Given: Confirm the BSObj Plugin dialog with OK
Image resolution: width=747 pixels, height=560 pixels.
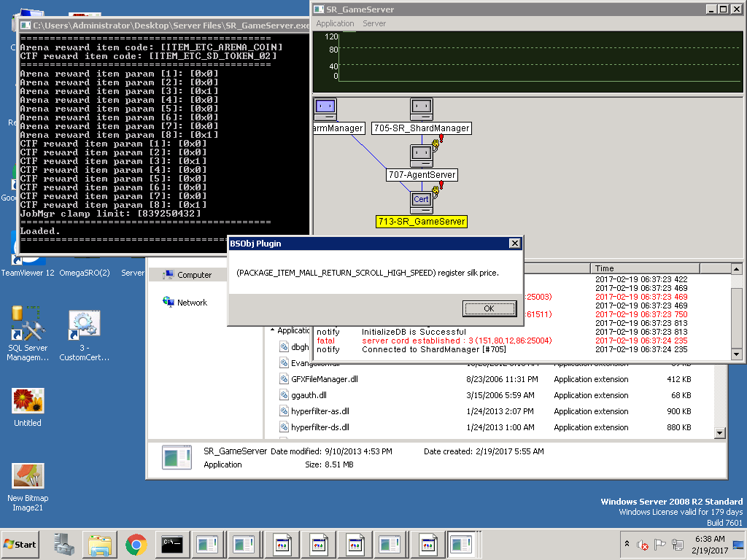Looking at the screenshot, I should 489,308.
